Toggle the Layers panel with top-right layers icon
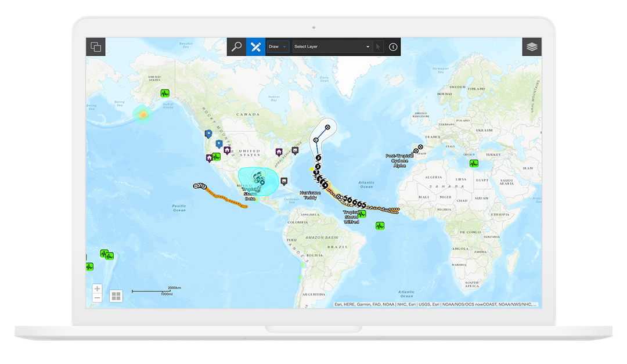The image size is (627, 364). [532, 47]
